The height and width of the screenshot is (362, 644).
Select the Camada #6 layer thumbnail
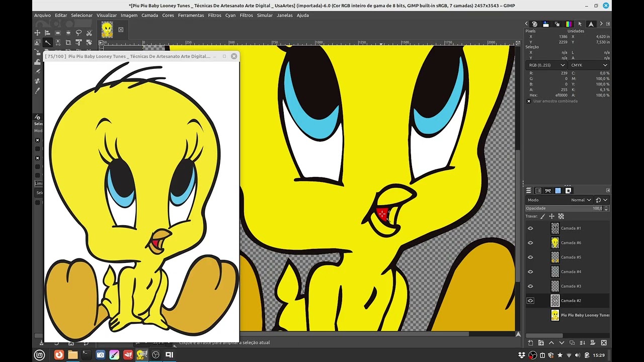coord(555,243)
